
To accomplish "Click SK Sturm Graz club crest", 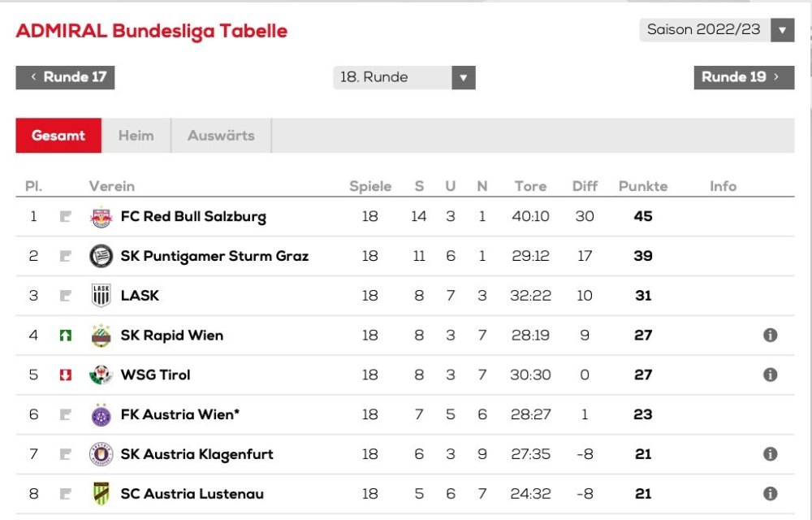I will click(x=101, y=256).
